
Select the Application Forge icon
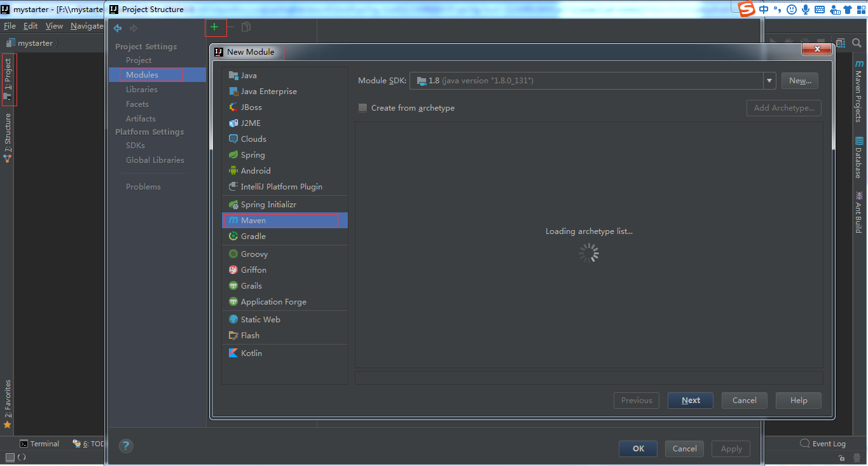coord(233,302)
